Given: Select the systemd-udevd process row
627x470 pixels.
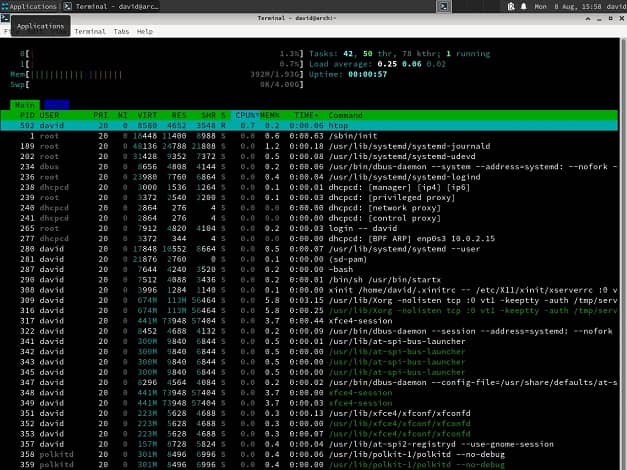Looking at the screenshot, I should (309, 156).
